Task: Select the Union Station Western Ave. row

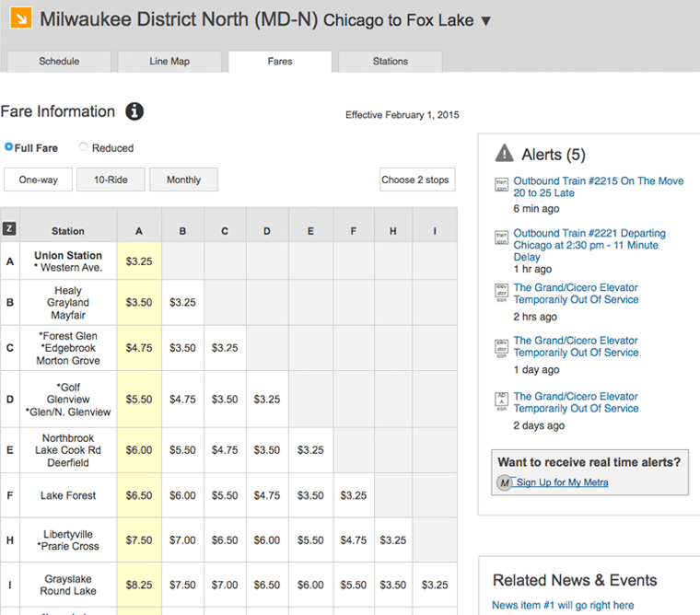Action: (x=228, y=261)
